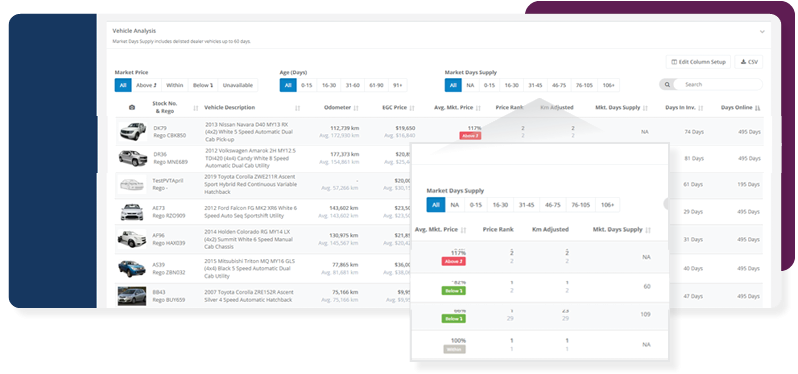Click the Search input field
Screen dimensions: 798x374
[718, 84]
